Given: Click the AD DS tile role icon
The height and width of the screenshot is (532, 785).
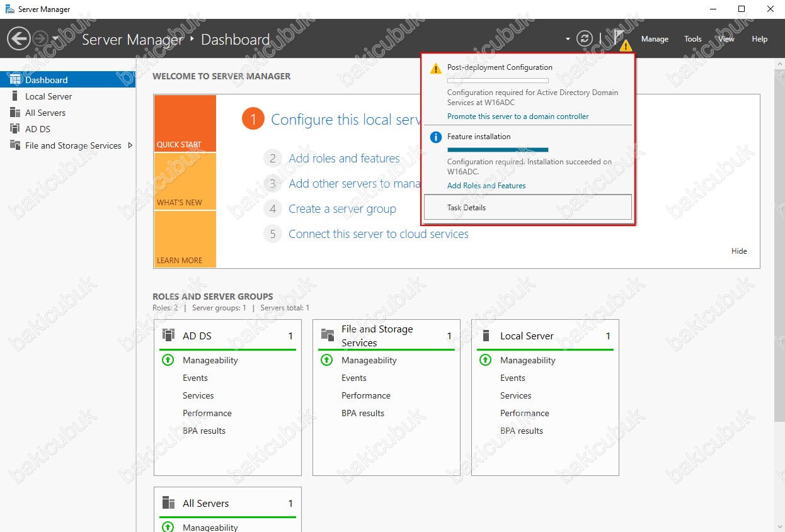Looking at the screenshot, I should [x=168, y=335].
